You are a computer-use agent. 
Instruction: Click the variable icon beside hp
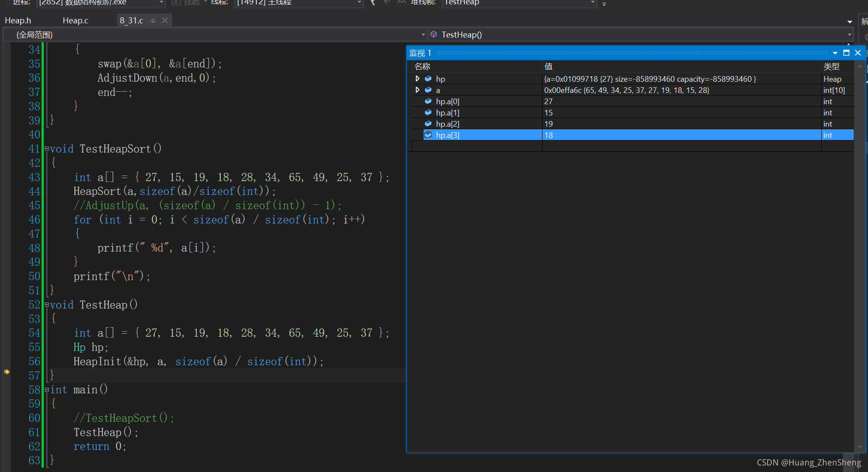pos(428,79)
